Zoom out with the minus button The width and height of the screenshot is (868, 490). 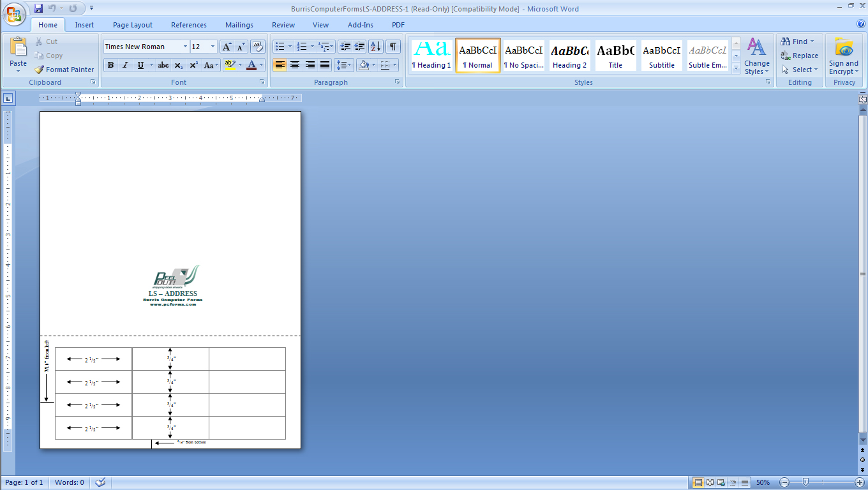(x=785, y=482)
